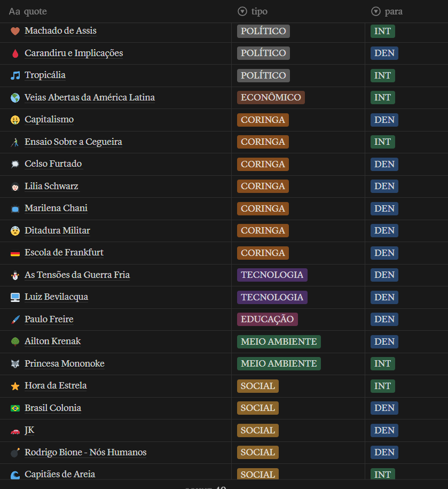Click the POLÍTICO tag in the Tropicália row
Viewport: 448px width, 489px height.
point(263,75)
